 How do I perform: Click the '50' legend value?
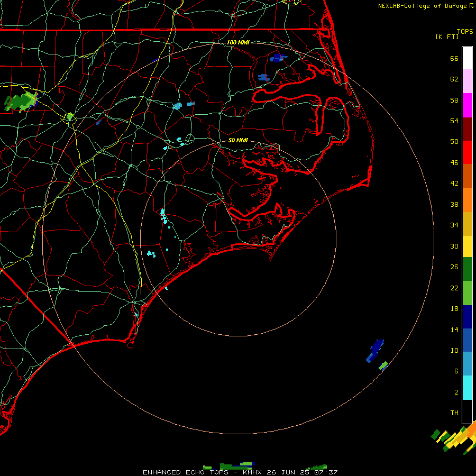(454, 141)
